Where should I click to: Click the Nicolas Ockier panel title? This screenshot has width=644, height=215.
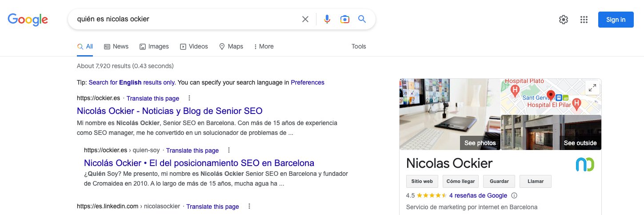(x=449, y=163)
